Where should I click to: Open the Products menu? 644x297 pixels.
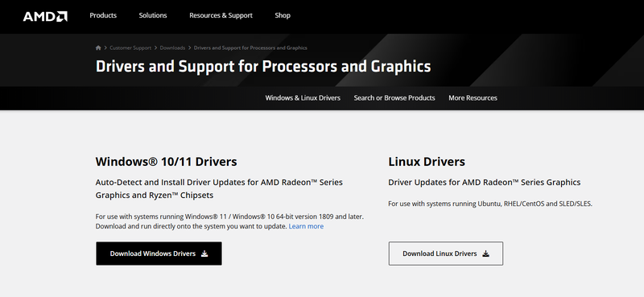click(103, 15)
